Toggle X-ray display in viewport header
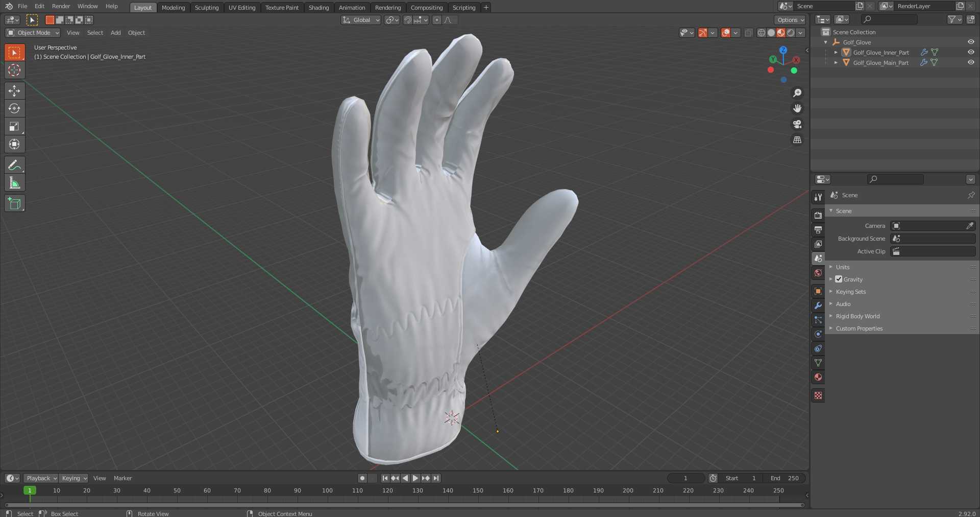980x517 pixels. coord(748,33)
